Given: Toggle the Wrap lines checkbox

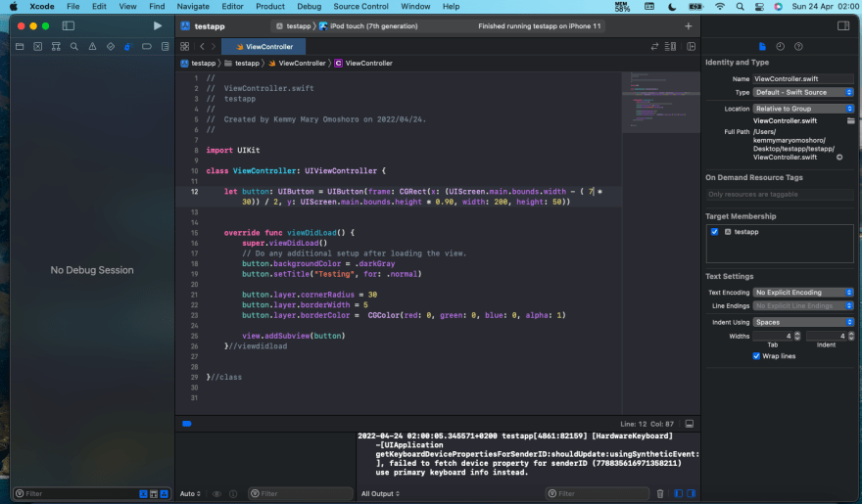Looking at the screenshot, I should [756, 356].
